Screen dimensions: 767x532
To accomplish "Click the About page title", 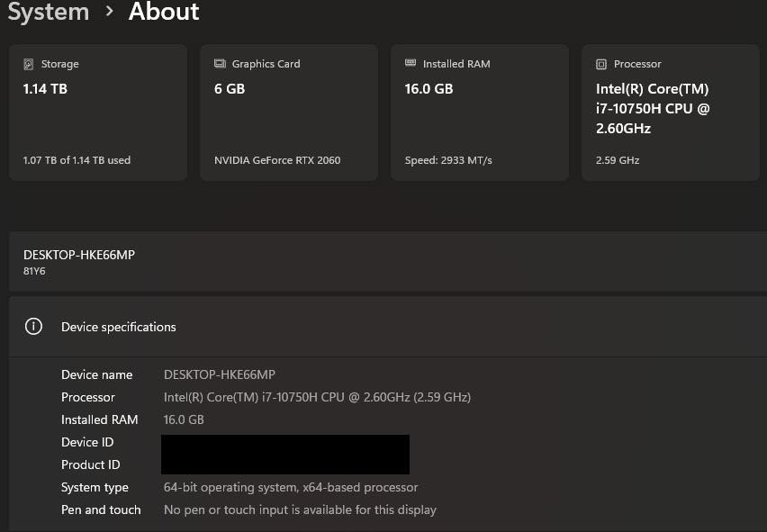I will click(x=164, y=11).
